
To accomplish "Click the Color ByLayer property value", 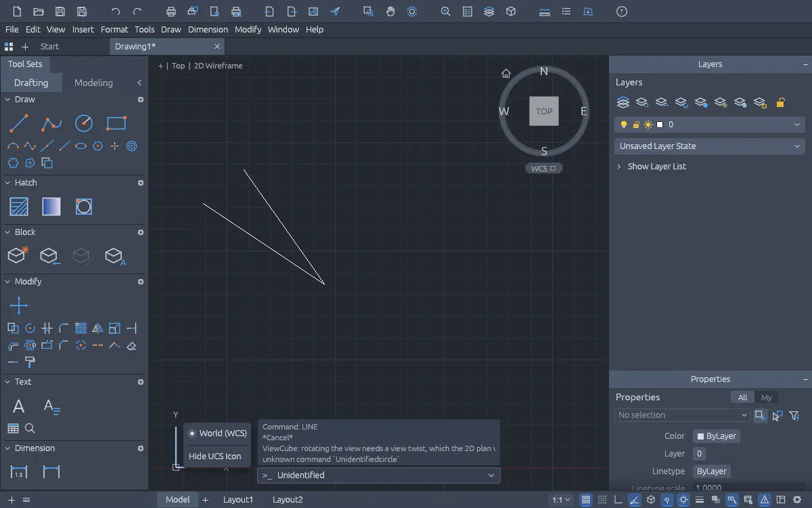I will (717, 436).
